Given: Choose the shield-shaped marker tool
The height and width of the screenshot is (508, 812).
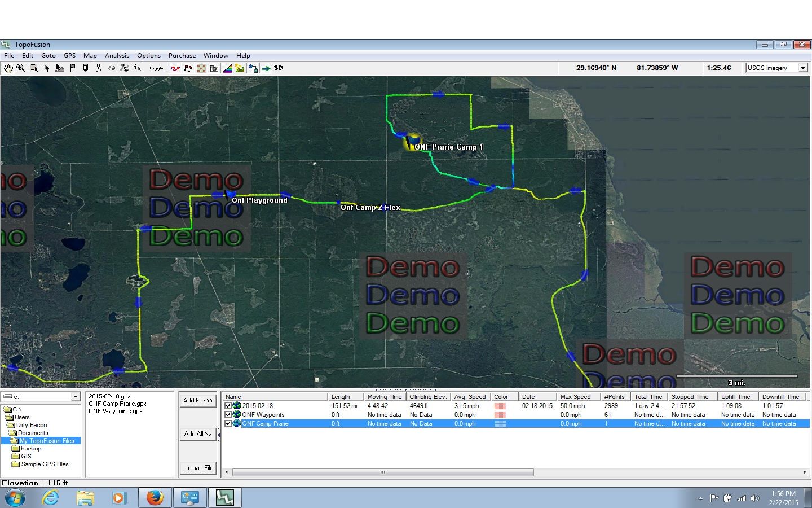Looking at the screenshot, I should 86,68.
